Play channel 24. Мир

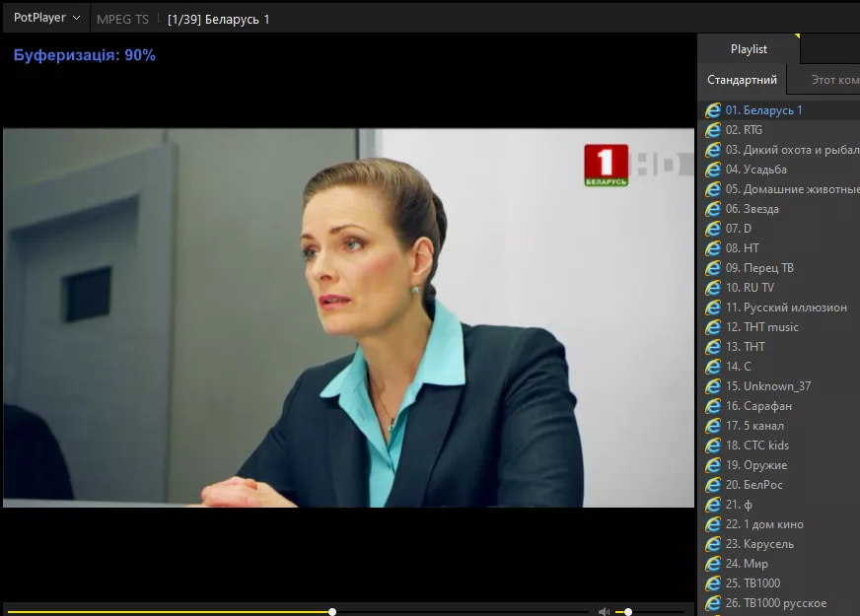(x=779, y=565)
